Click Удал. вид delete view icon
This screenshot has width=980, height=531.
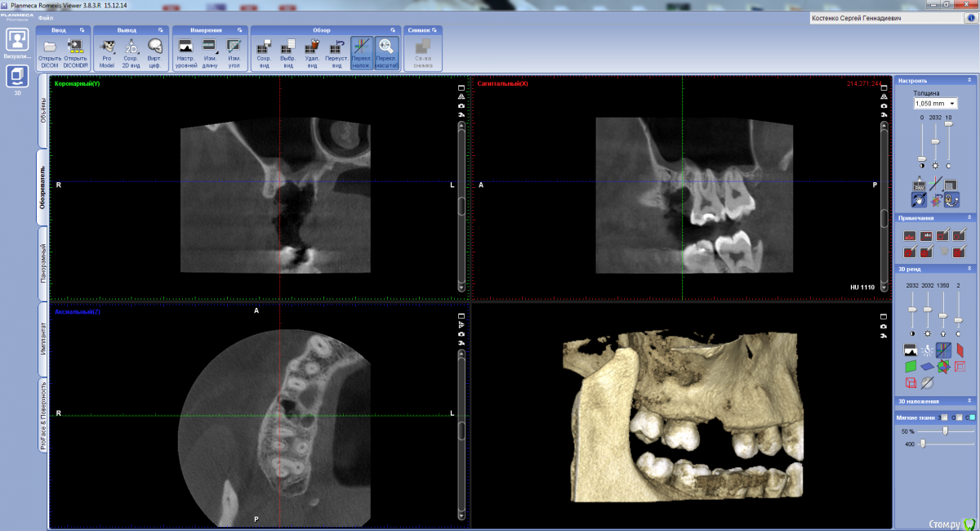(311, 47)
